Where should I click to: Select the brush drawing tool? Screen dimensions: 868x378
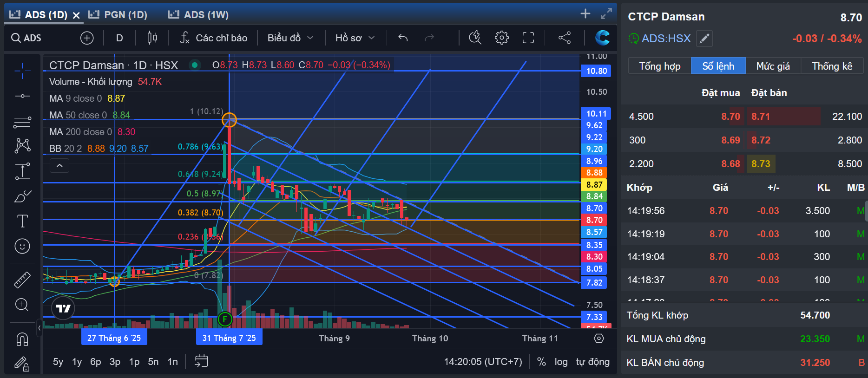pos(22,196)
